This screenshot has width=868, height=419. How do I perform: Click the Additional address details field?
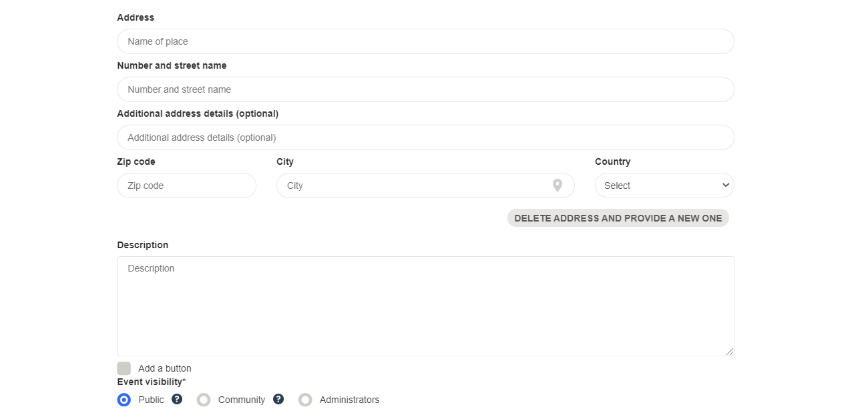[x=425, y=137]
